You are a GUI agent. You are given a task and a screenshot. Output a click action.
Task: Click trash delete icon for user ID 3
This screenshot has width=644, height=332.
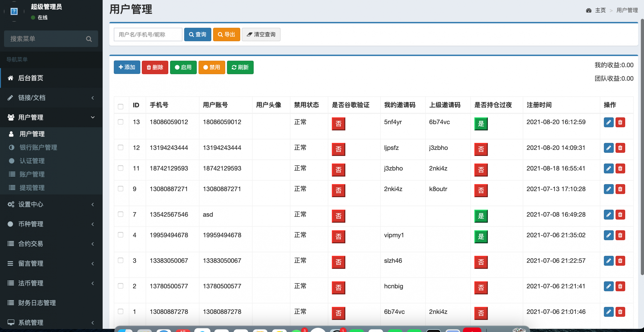[x=620, y=261]
